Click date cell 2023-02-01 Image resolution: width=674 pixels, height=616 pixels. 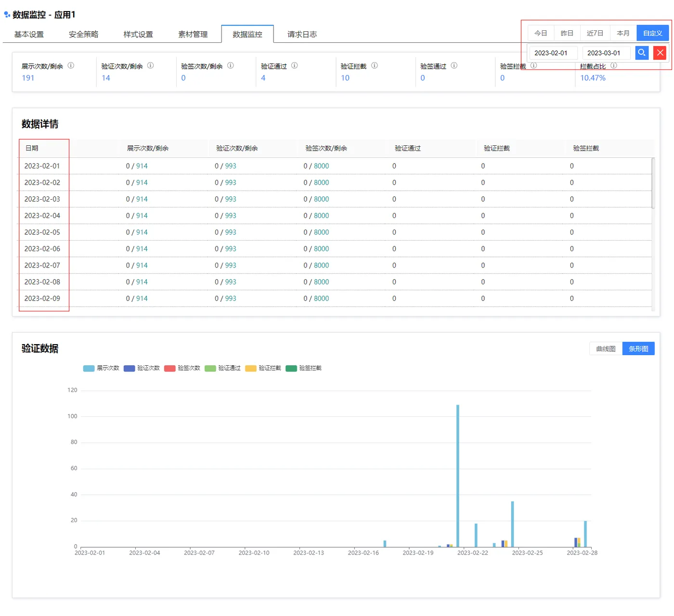click(x=42, y=166)
